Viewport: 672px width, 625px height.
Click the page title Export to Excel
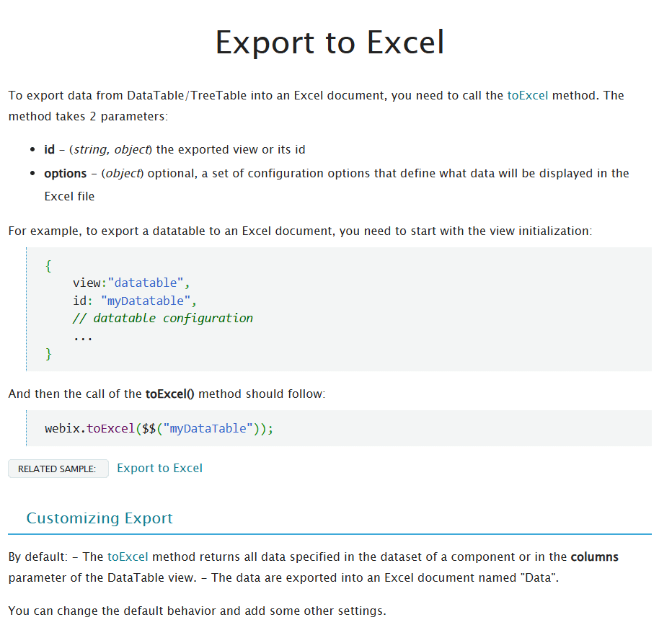click(329, 43)
